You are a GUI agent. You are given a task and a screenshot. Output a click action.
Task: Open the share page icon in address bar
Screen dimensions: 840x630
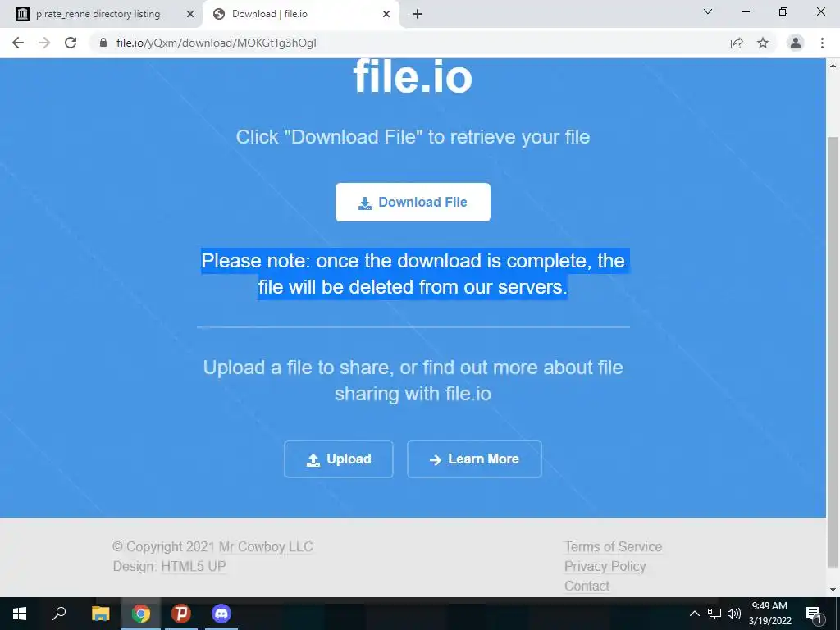coord(737,43)
